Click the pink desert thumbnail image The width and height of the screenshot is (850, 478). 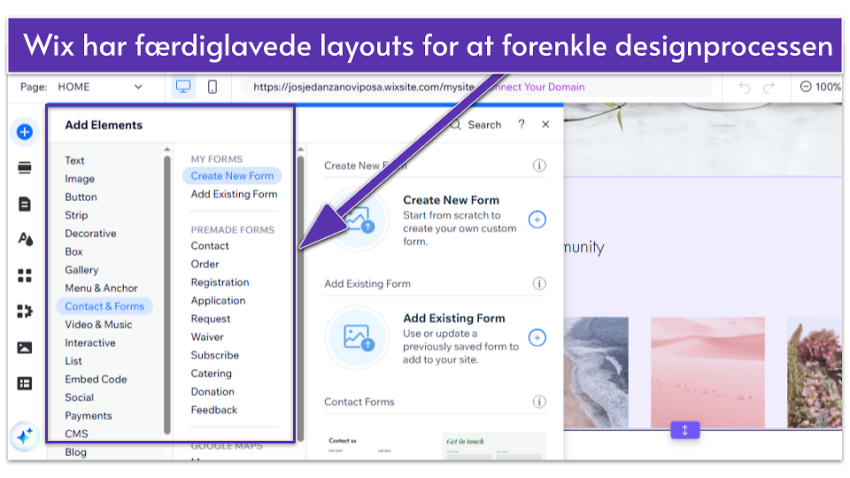click(707, 373)
